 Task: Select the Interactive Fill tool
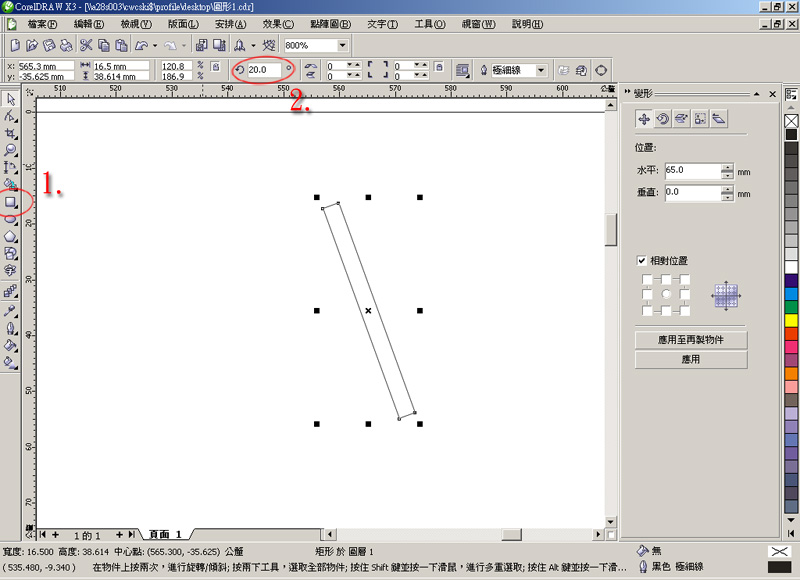[x=11, y=363]
